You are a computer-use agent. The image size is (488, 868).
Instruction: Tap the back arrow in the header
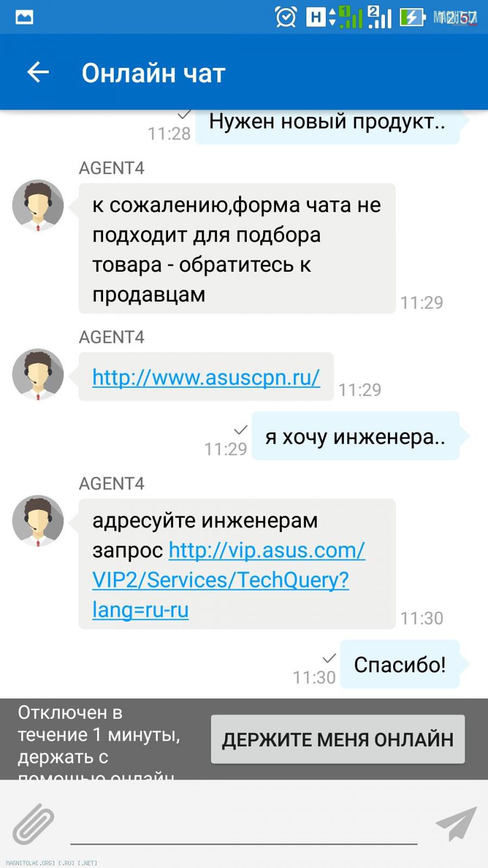coord(38,72)
